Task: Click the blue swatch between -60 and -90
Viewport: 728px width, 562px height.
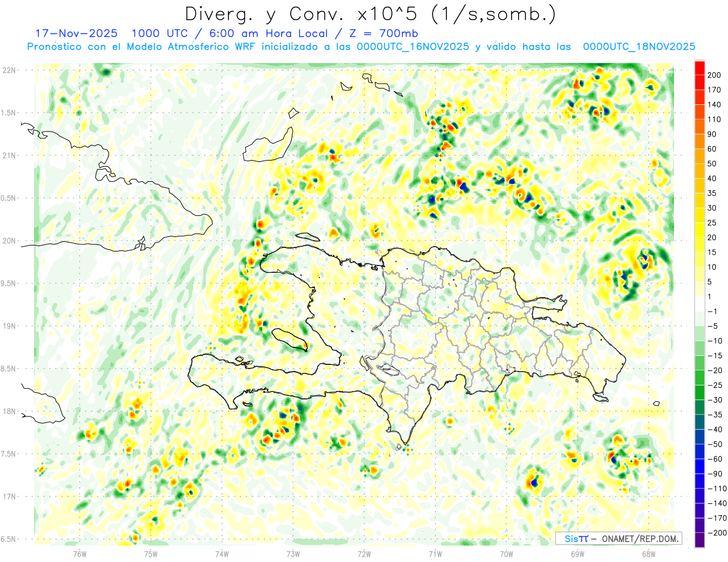Action: click(699, 466)
